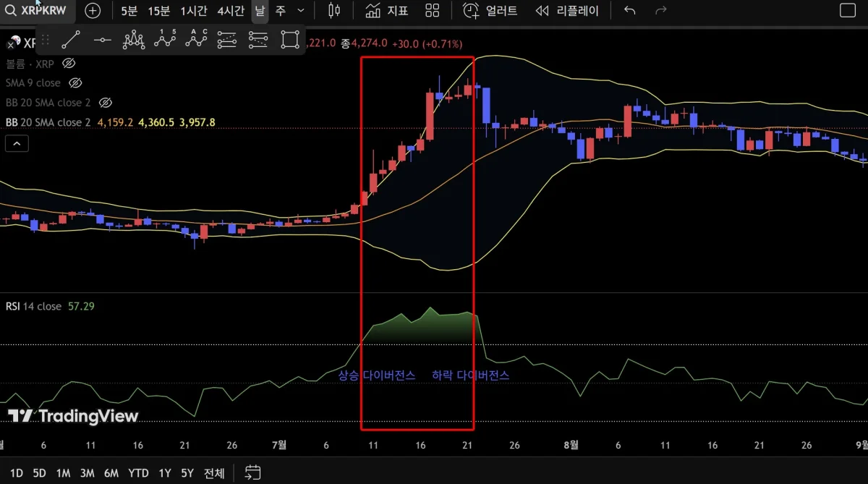Click the BB upper value 4,360.5
This screenshot has width=868, height=484.
156,122
